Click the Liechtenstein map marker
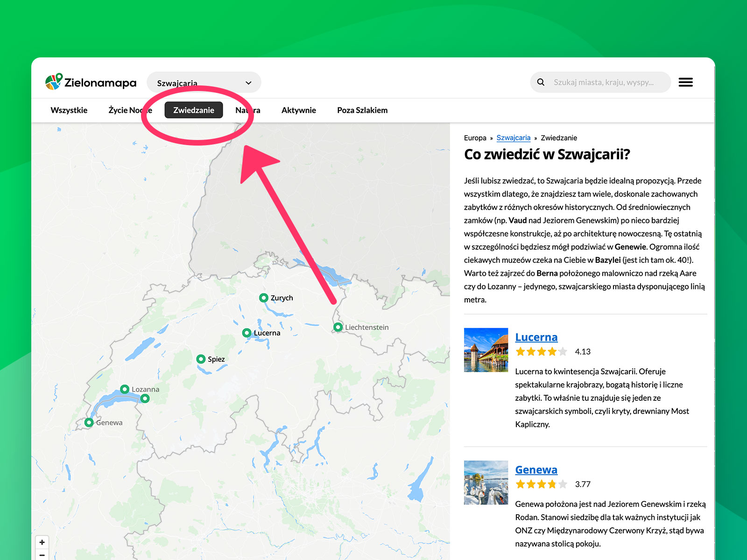The image size is (747, 560). (338, 327)
